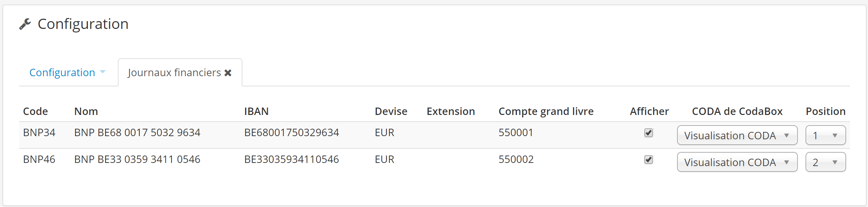Click ledger account 550001
The height and width of the screenshot is (207, 868).
tap(516, 133)
